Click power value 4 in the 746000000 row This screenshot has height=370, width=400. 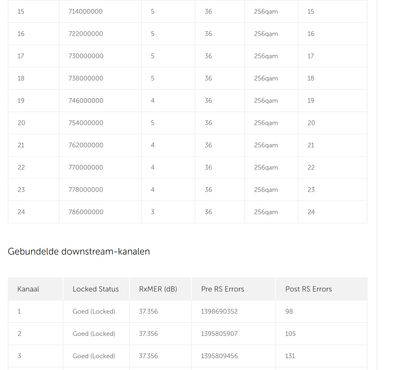[152, 101]
